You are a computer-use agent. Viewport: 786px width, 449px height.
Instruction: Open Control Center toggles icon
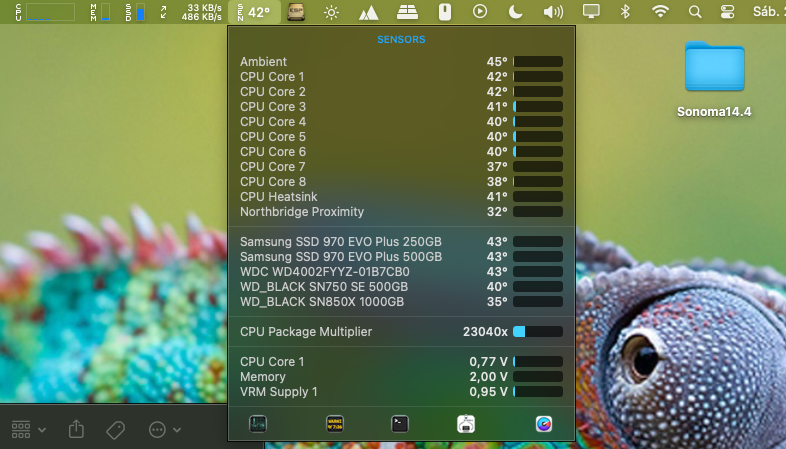(x=727, y=12)
